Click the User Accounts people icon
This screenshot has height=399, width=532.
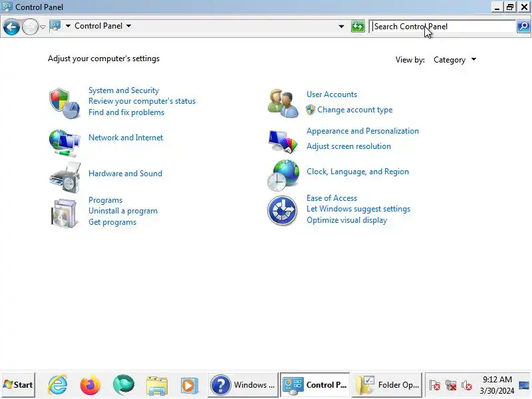[x=283, y=103]
